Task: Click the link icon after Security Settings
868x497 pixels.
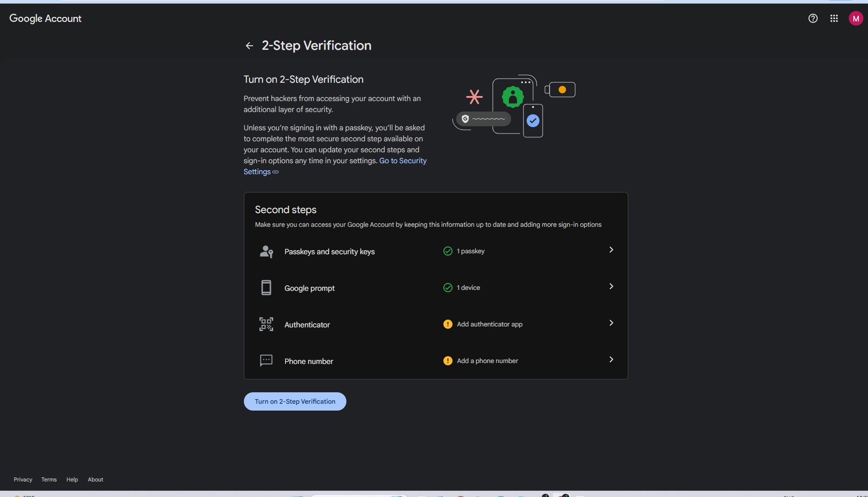Action: [x=275, y=172]
